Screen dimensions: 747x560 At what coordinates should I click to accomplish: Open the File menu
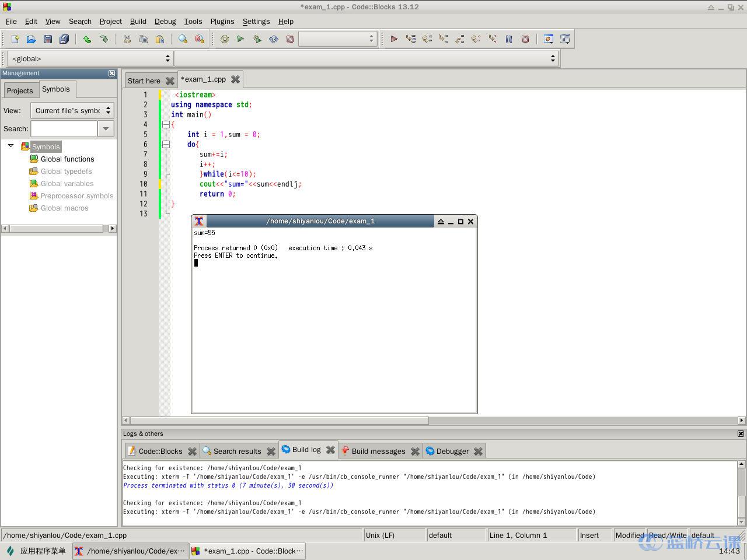[11, 22]
